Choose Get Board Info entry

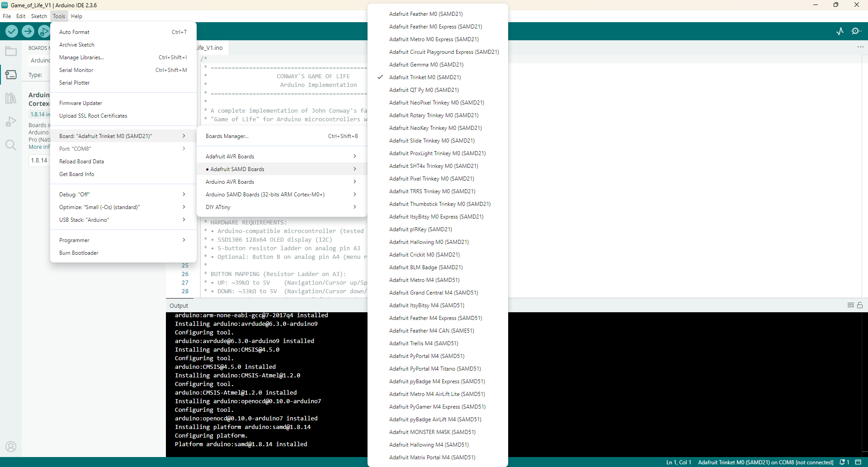123,174
